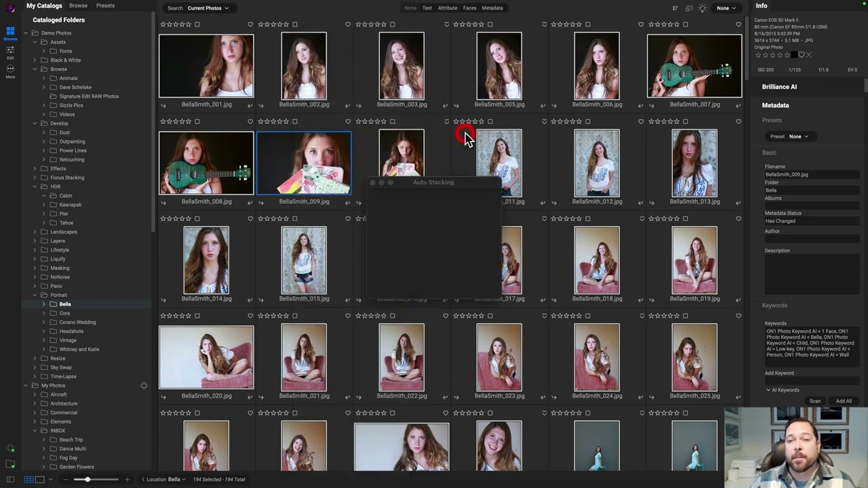Open the None filter dropdown in toolbar

click(x=726, y=8)
